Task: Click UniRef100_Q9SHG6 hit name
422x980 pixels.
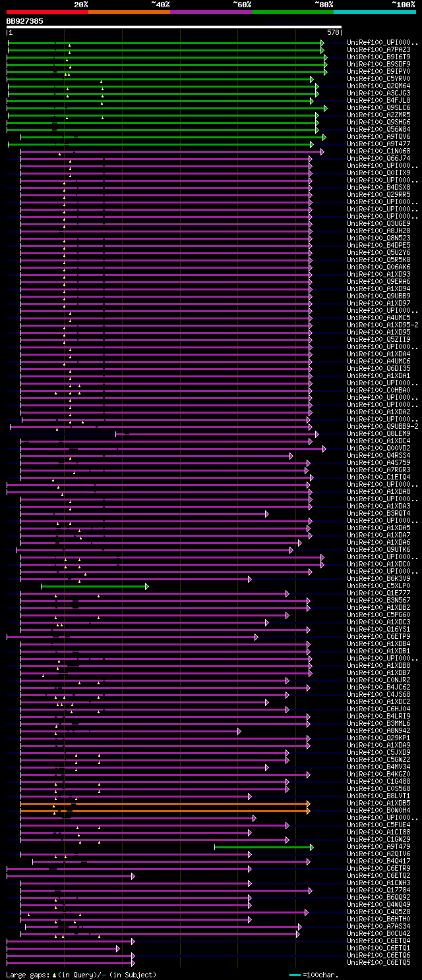Action: (378, 122)
